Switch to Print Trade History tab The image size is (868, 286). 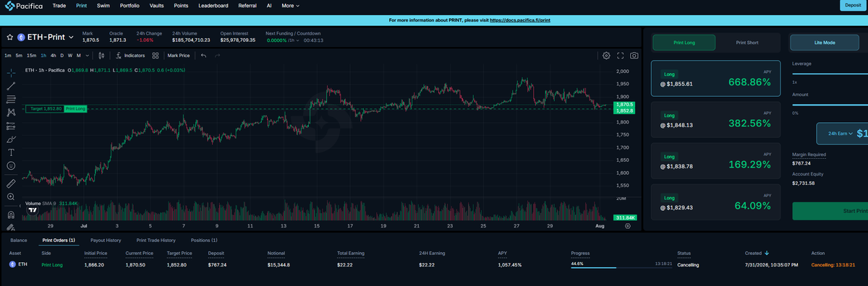point(156,240)
